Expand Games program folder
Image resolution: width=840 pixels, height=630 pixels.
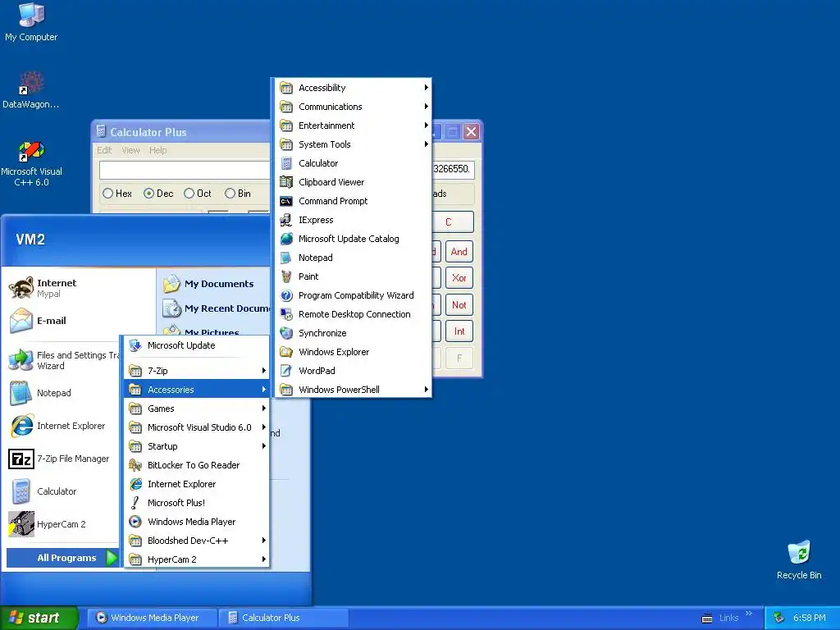point(196,409)
